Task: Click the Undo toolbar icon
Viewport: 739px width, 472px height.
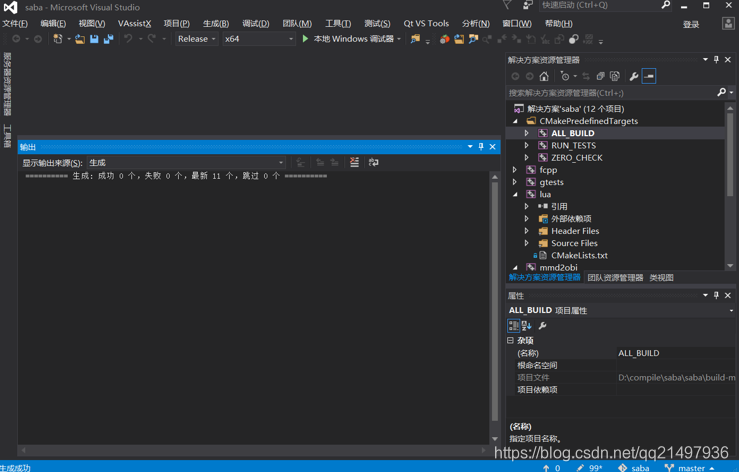Action: [128, 39]
